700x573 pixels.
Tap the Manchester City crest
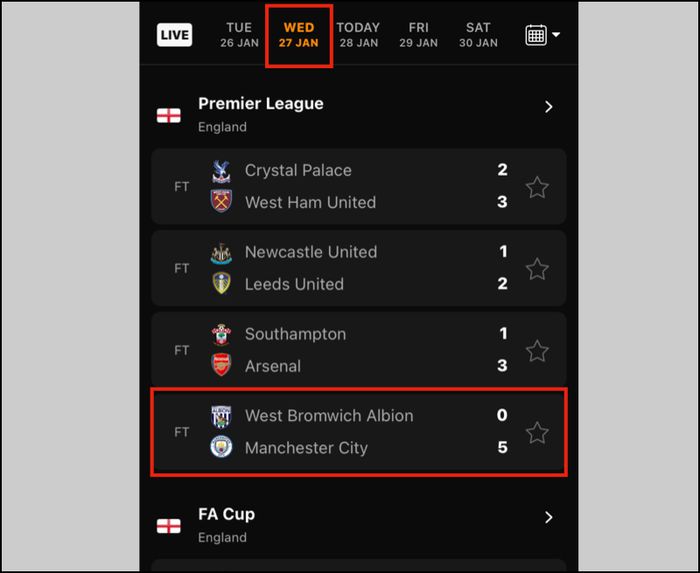click(221, 447)
